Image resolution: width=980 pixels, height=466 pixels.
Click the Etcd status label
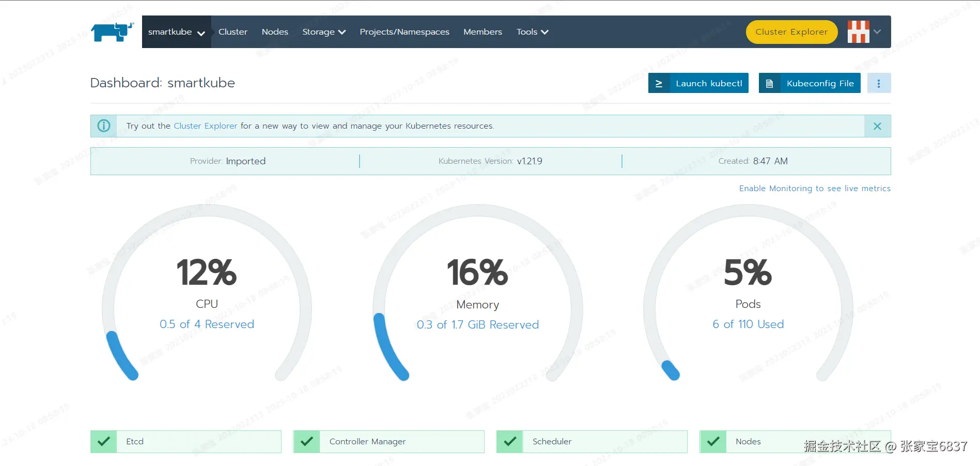135,442
